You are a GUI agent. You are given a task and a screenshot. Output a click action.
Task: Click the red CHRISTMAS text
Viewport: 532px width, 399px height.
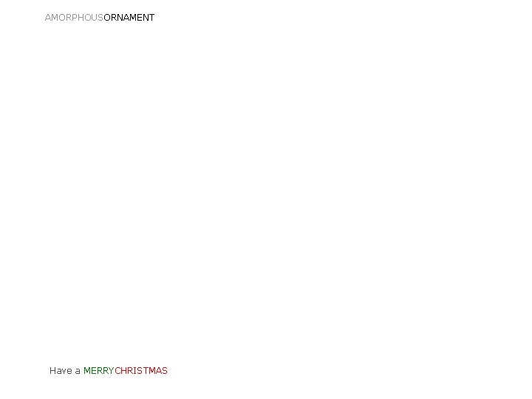[141, 370]
